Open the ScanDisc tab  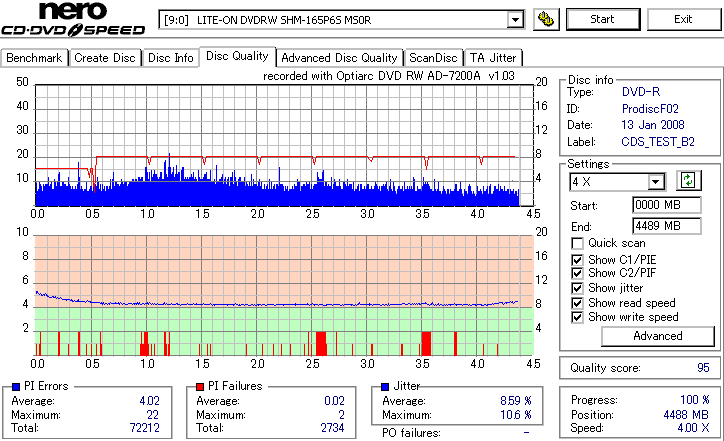click(x=433, y=58)
